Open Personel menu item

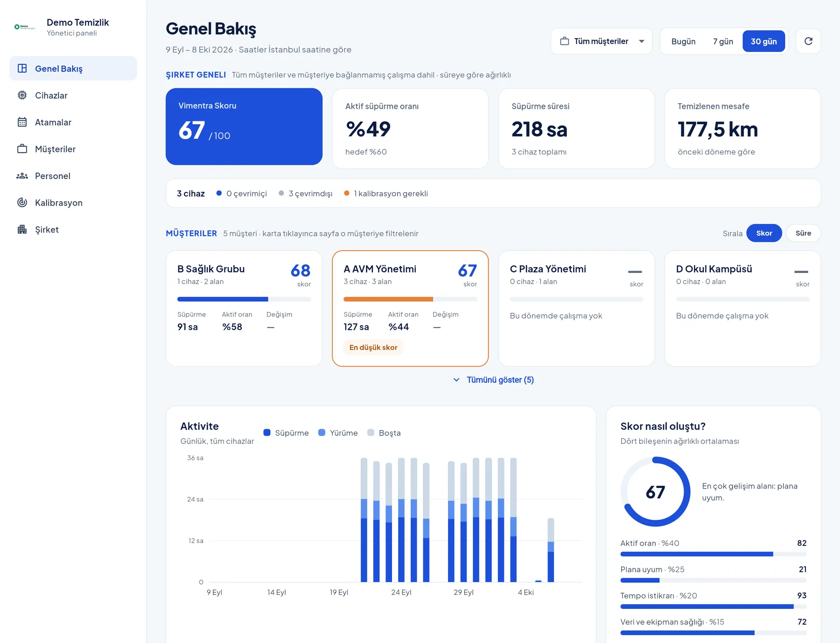click(x=73, y=176)
